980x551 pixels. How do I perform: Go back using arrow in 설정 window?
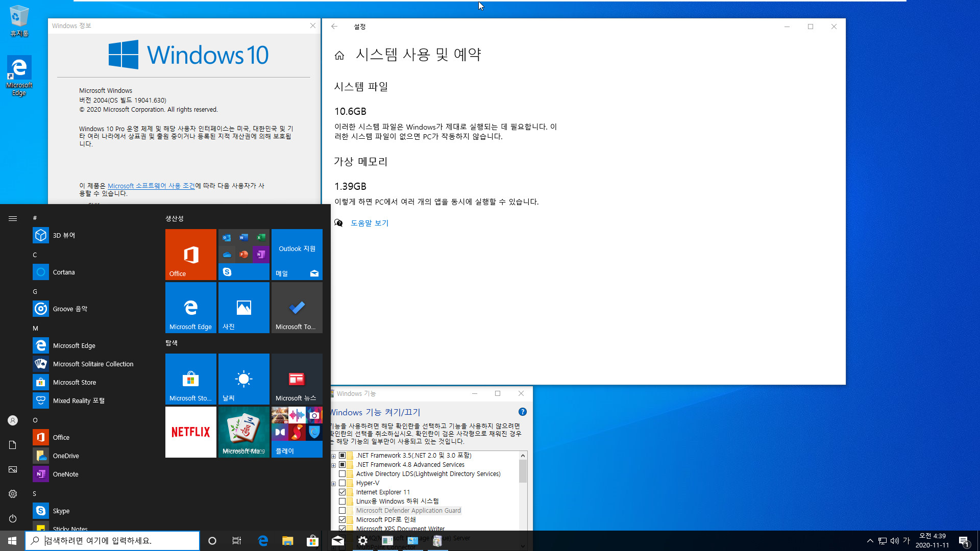click(x=334, y=27)
